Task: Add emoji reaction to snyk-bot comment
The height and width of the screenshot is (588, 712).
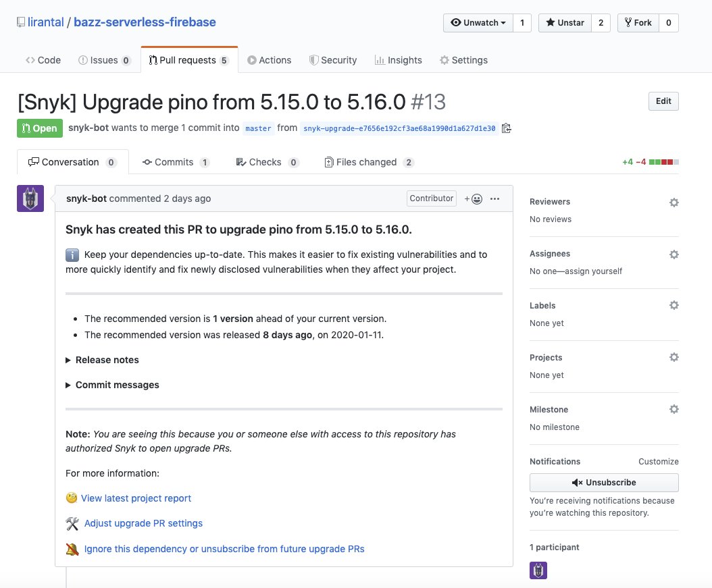Action: [473, 198]
